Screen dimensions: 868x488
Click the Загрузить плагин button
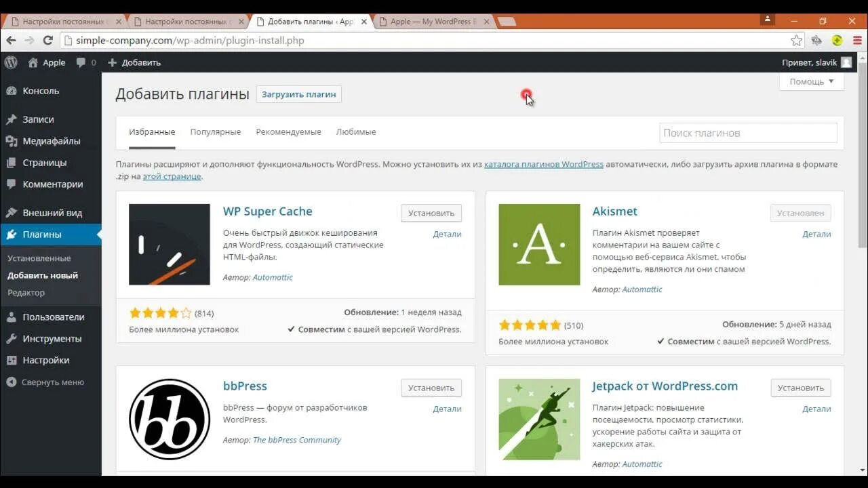coord(299,94)
